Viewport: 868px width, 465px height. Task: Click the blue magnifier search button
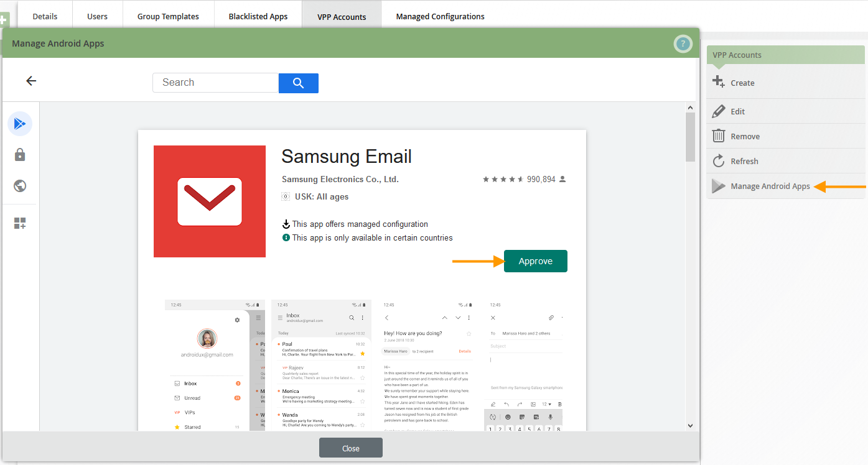[x=299, y=83]
